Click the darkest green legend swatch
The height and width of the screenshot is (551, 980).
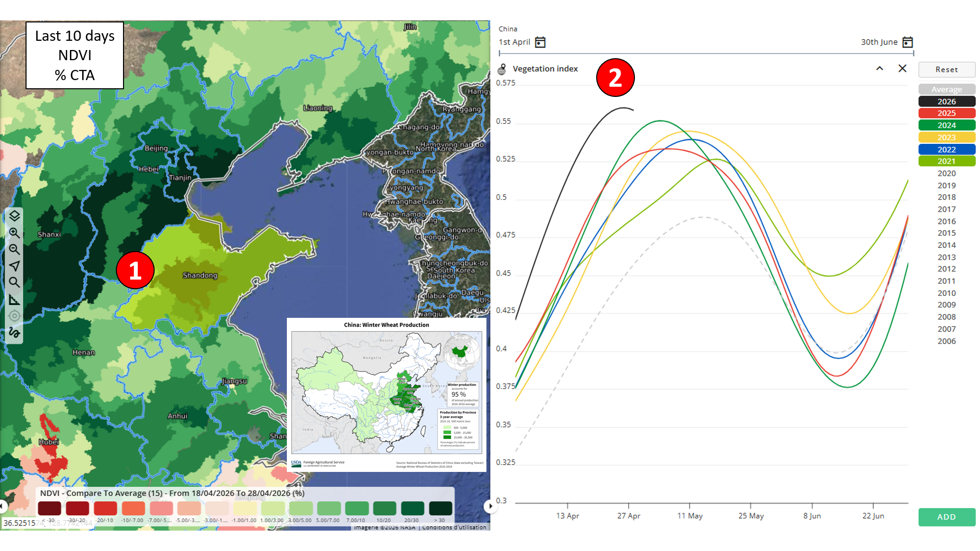pyautogui.click(x=440, y=508)
